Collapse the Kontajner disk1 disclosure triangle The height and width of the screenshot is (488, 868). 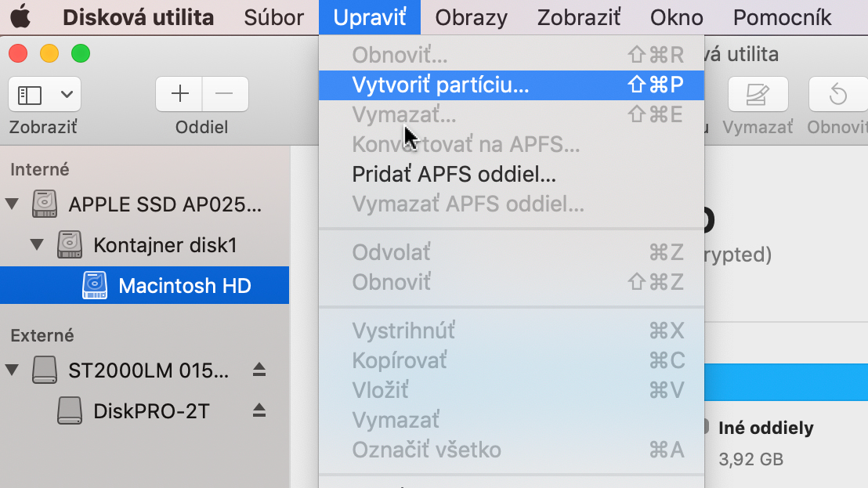pyautogui.click(x=37, y=244)
